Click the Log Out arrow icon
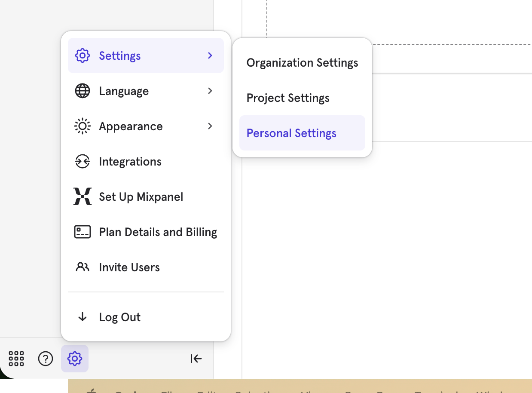The height and width of the screenshot is (393, 532). (82, 317)
